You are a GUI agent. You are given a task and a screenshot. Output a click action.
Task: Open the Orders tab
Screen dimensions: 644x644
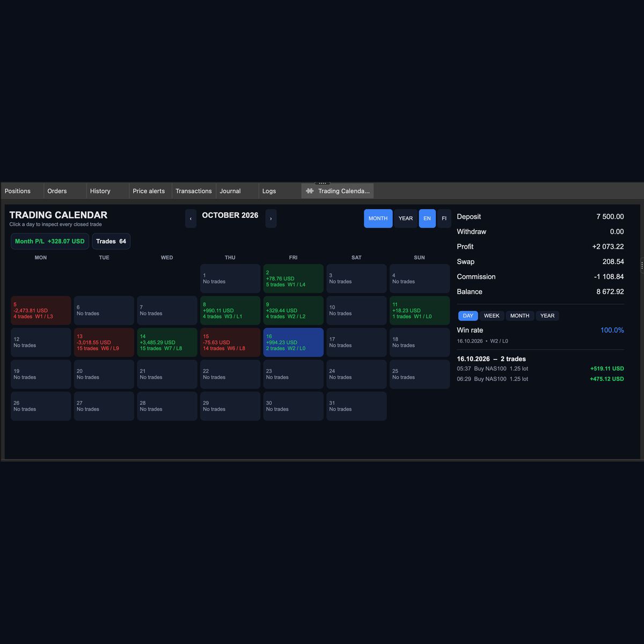click(x=65, y=191)
